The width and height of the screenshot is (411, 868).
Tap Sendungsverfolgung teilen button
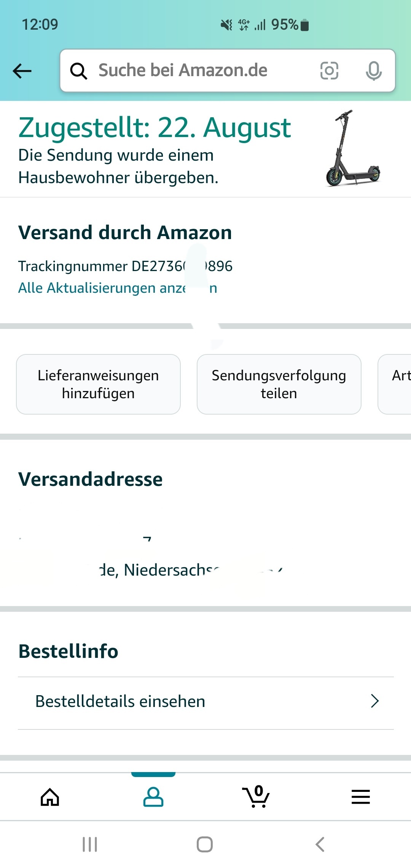tap(279, 385)
